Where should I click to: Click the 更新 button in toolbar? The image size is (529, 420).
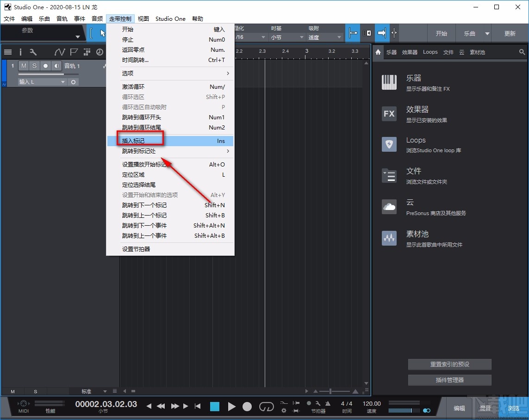(510, 33)
